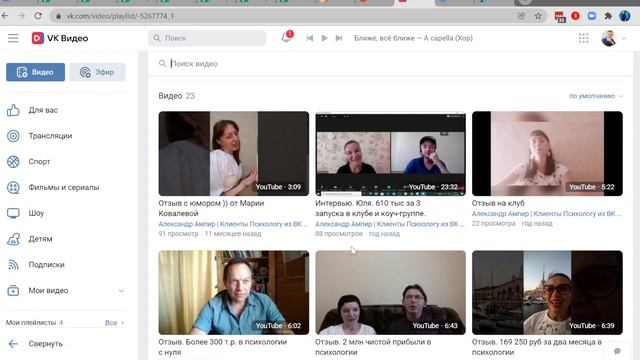Image resolution: width=640 pixels, height=360 pixels.
Task: Open the current song title in player
Action: [413, 38]
